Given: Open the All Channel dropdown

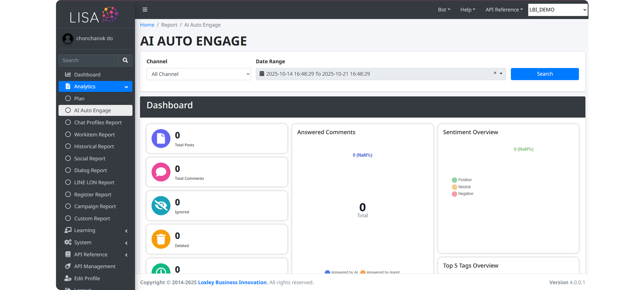Looking at the screenshot, I should pos(198,74).
